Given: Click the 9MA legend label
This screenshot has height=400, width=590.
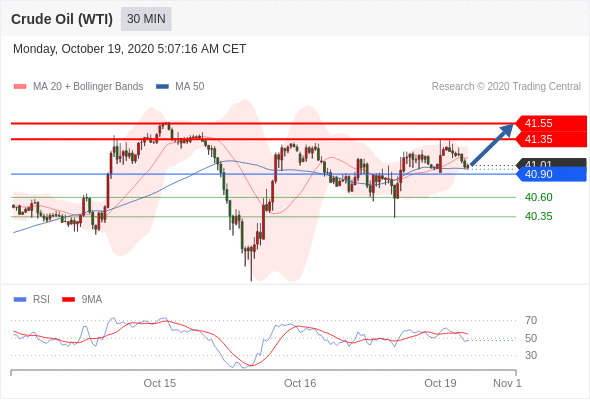Looking at the screenshot, I should tap(92, 300).
